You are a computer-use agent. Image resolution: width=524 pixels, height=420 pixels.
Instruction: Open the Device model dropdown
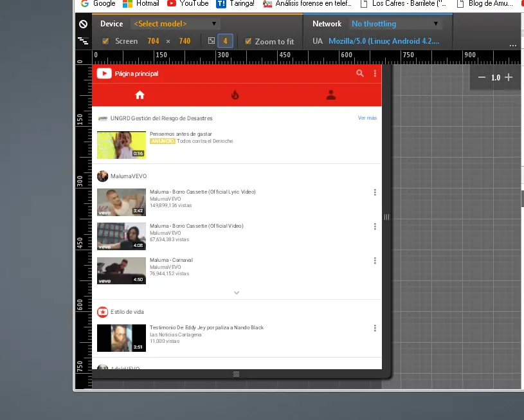pos(175,24)
